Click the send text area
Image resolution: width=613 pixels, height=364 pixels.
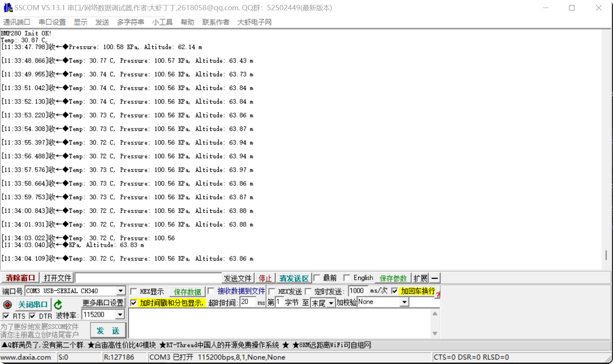pos(280,323)
